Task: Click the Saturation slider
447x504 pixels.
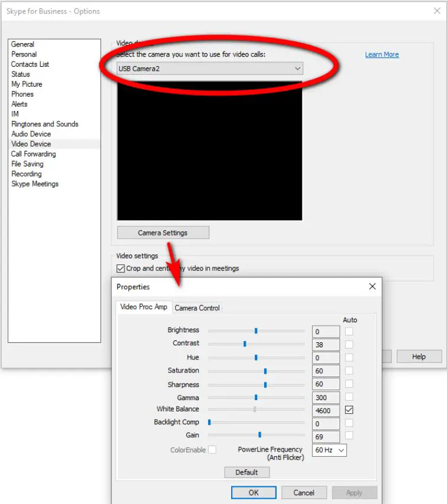Action: pyautogui.click(x=256, y=371)
